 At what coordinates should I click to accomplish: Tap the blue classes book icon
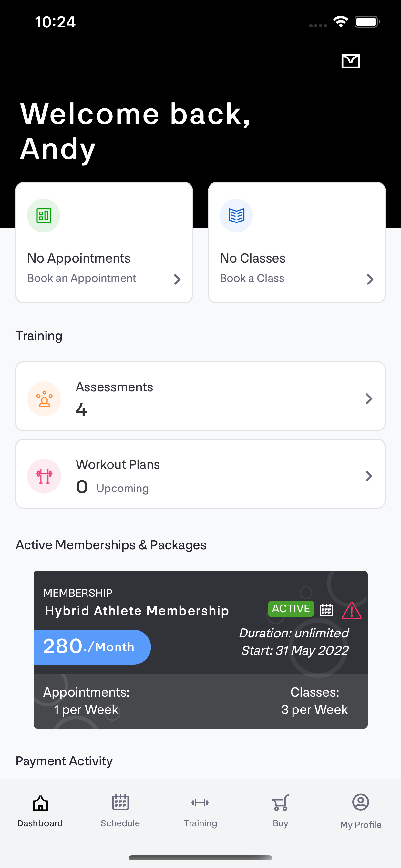236,215
